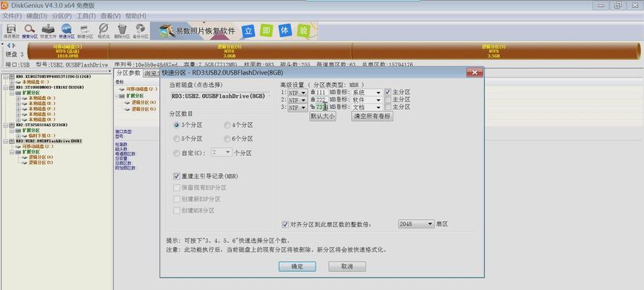644x290 pixels.
Task: Open file system dropdown for partition 2
Action: click(304, 100)
